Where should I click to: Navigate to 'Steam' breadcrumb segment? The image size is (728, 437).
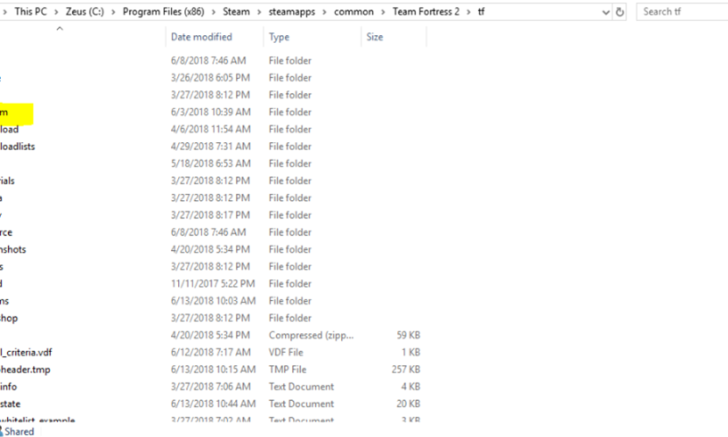point(236,12)
